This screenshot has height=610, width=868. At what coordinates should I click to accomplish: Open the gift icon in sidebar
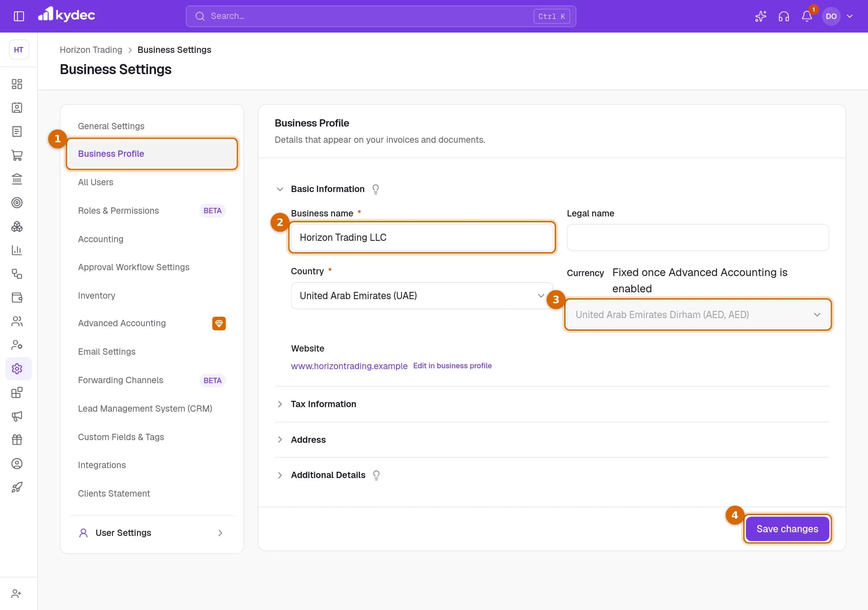click(17, 440)
